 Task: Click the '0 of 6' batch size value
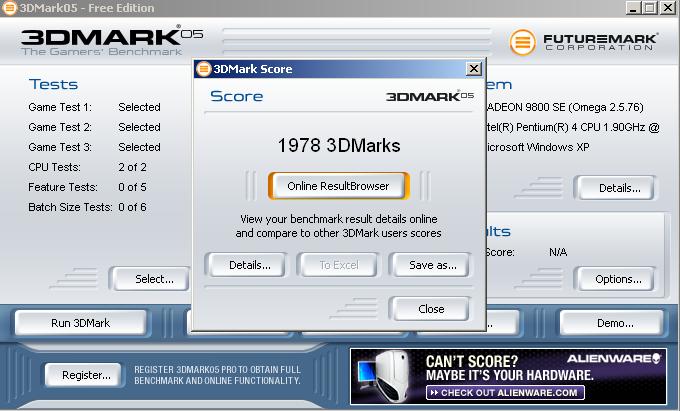click(132, 207)
